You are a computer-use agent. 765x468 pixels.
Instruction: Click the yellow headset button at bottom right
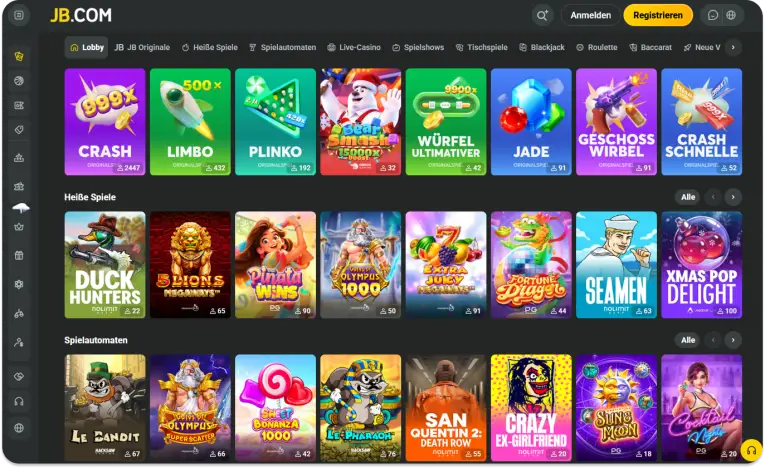tap(751, 450)
